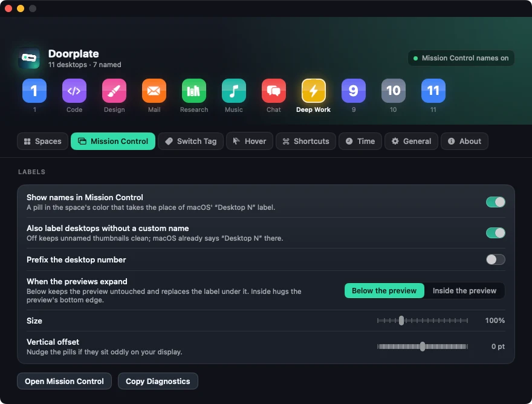Click the Code label under icon

tap(74, 109)
